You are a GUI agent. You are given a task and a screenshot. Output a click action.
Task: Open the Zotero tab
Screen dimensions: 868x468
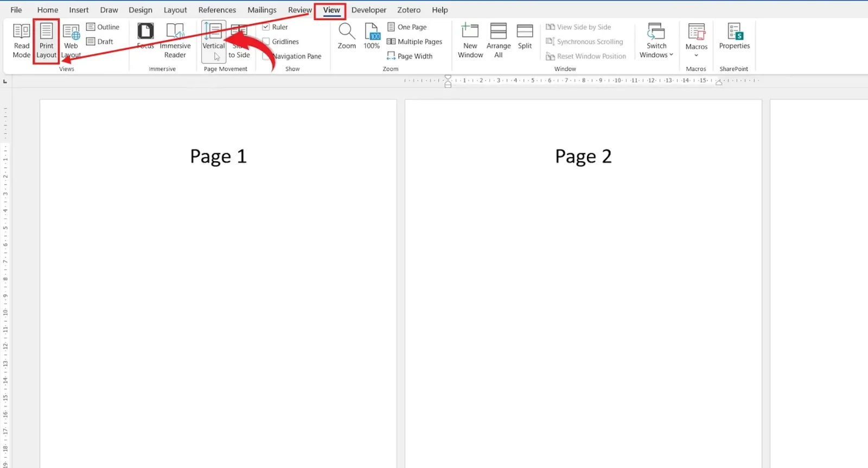[409, 10]
